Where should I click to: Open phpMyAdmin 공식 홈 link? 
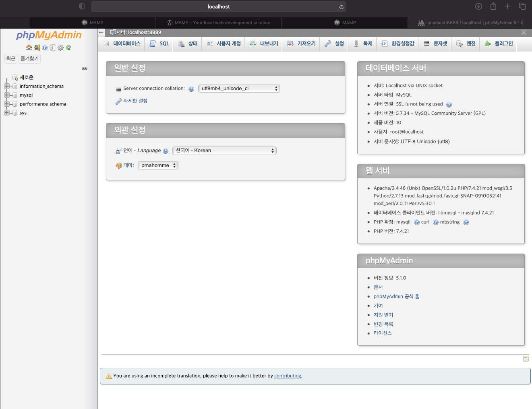click(x=396, y=296)
